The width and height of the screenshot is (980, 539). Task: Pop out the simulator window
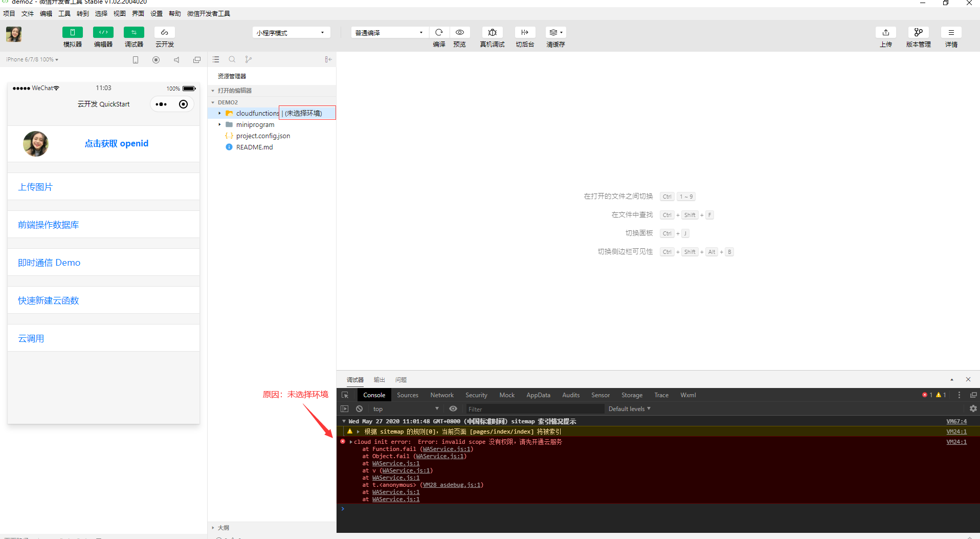(197, 60)
